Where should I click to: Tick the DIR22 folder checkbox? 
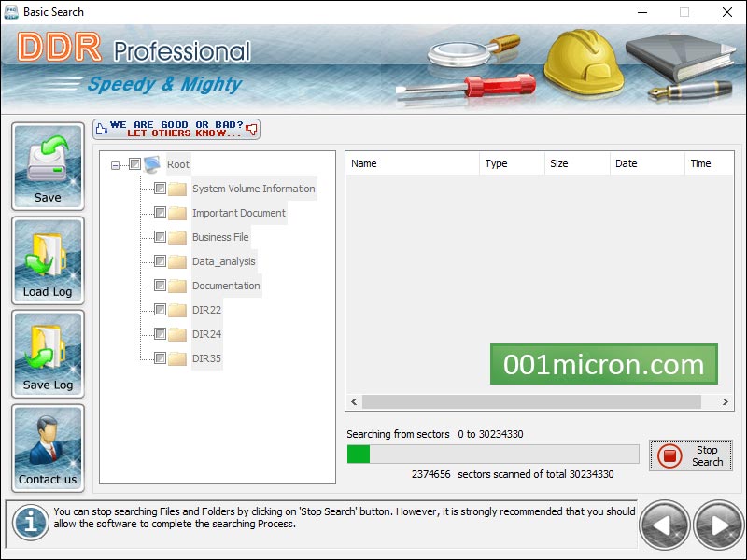161,309
